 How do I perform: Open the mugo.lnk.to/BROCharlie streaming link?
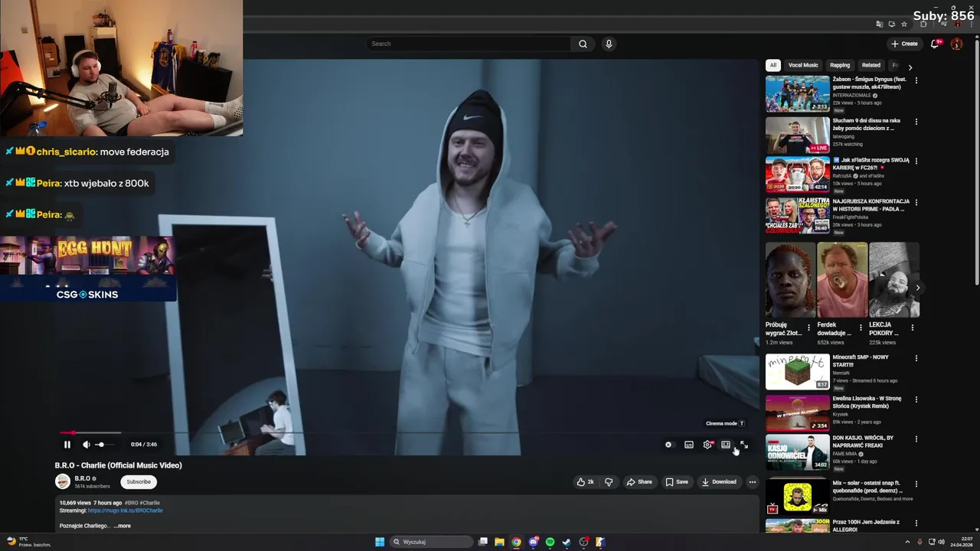point(125,510)
